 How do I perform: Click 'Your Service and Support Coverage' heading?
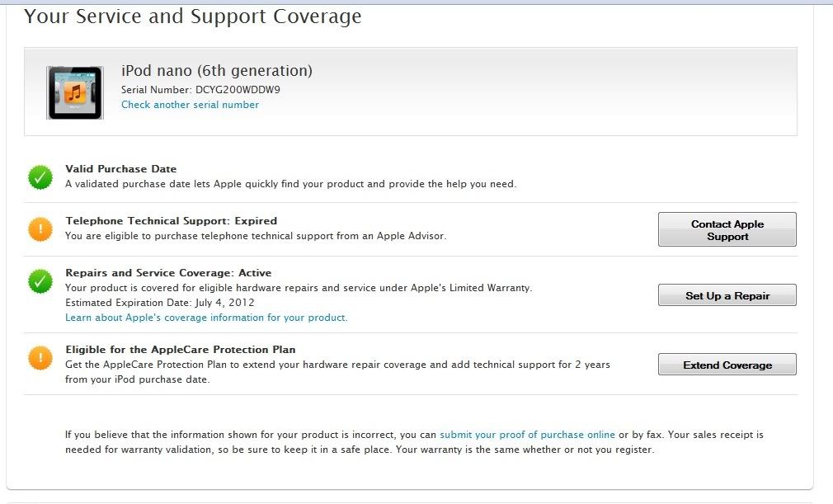(192, 16)
